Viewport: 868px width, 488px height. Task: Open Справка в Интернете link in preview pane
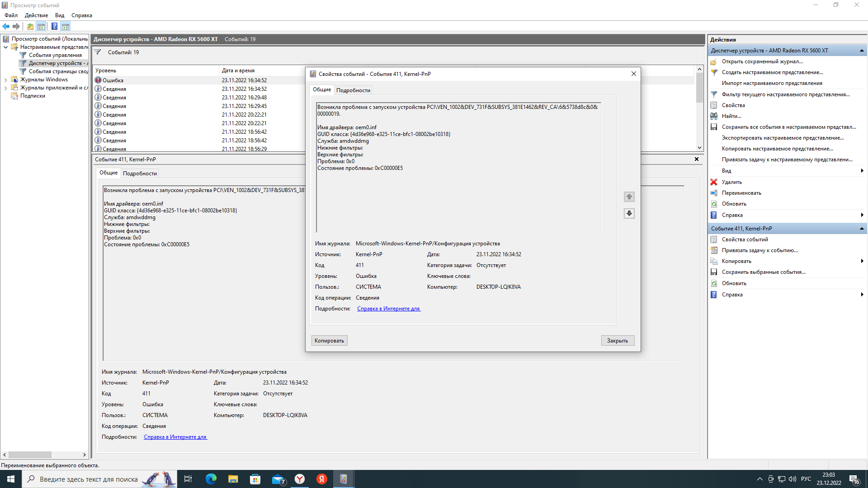point(175,437)
